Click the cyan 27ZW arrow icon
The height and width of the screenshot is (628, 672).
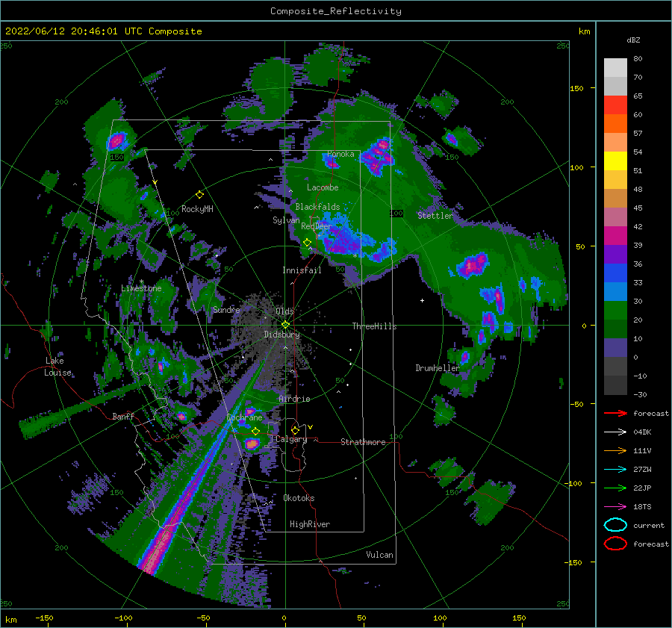[615, 470]
